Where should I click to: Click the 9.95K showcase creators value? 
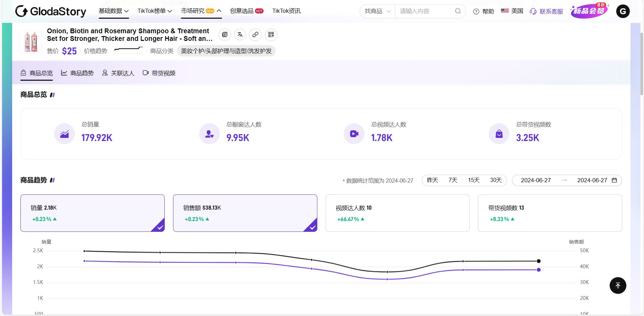(238, 138)
